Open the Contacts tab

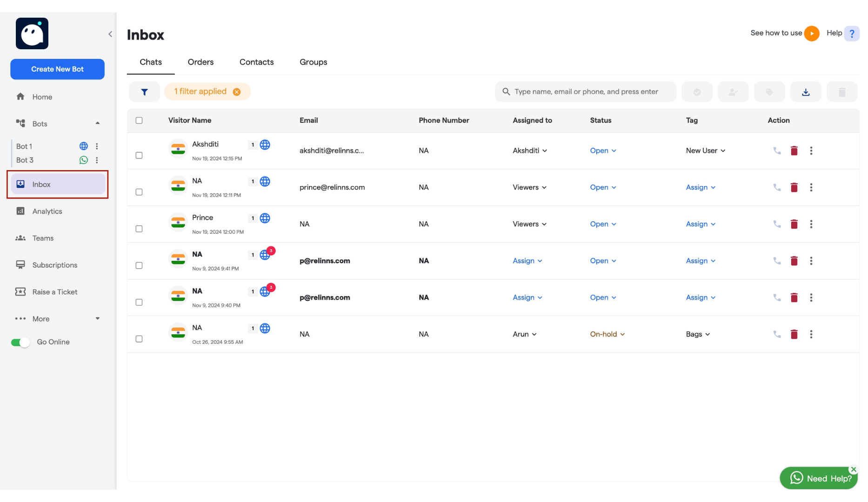(256, 62)
